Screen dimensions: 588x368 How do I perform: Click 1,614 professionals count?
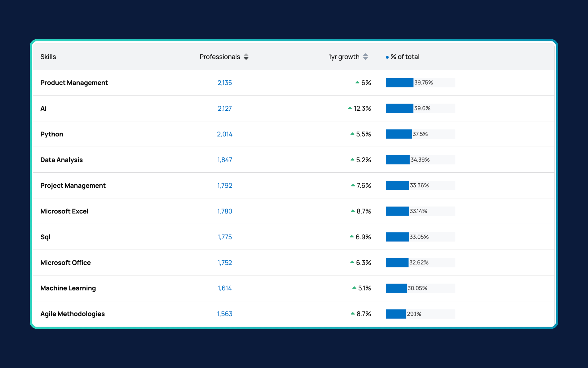(x=224, y=288)
